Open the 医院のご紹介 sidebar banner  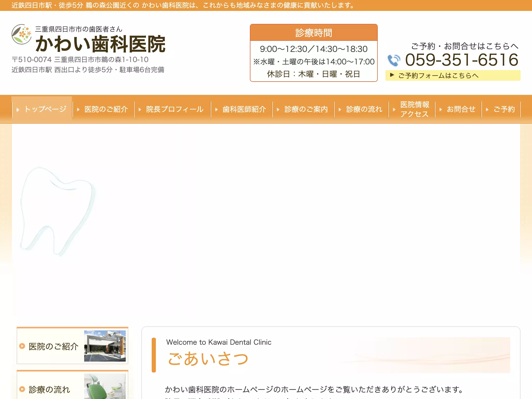point(72,346)
